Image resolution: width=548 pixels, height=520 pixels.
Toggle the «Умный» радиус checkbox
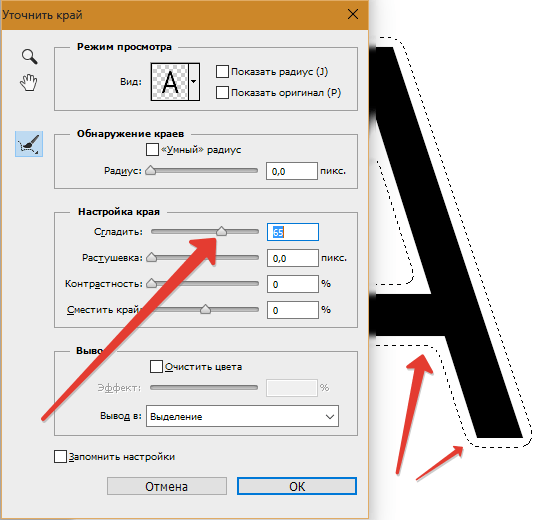[x=152, y=150]
